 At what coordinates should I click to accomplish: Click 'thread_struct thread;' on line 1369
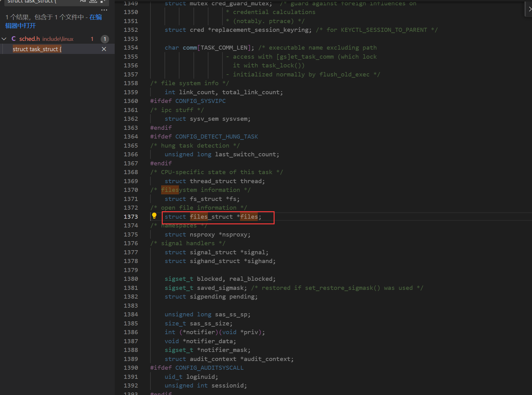[227, 181]
